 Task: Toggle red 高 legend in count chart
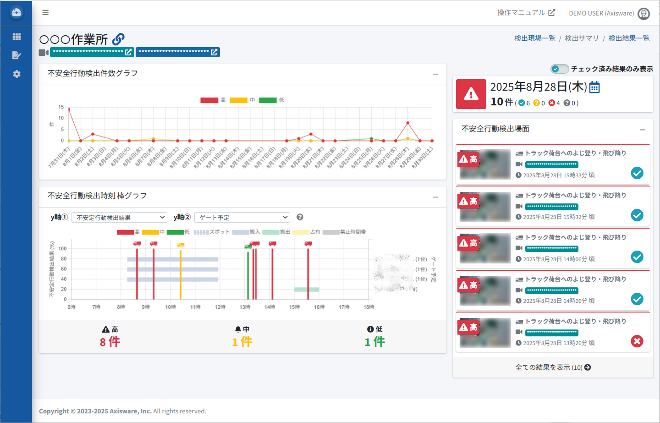[213, 100]
